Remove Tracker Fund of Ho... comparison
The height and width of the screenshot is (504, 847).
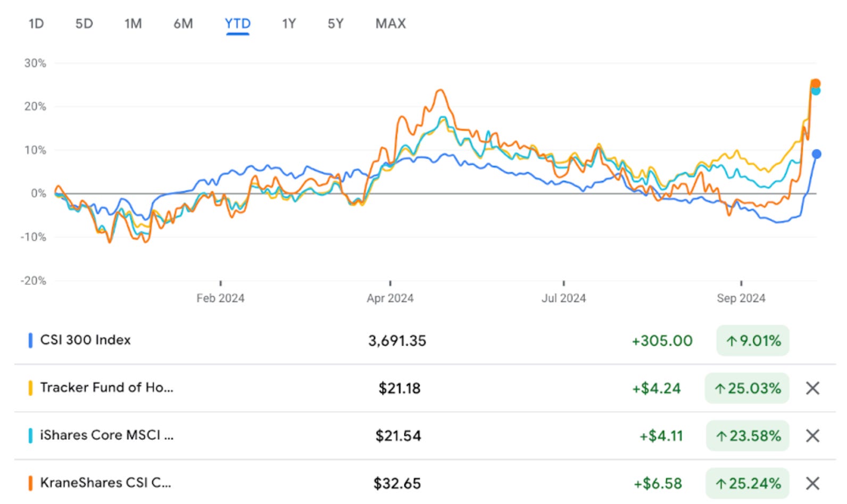click(812, 388)
